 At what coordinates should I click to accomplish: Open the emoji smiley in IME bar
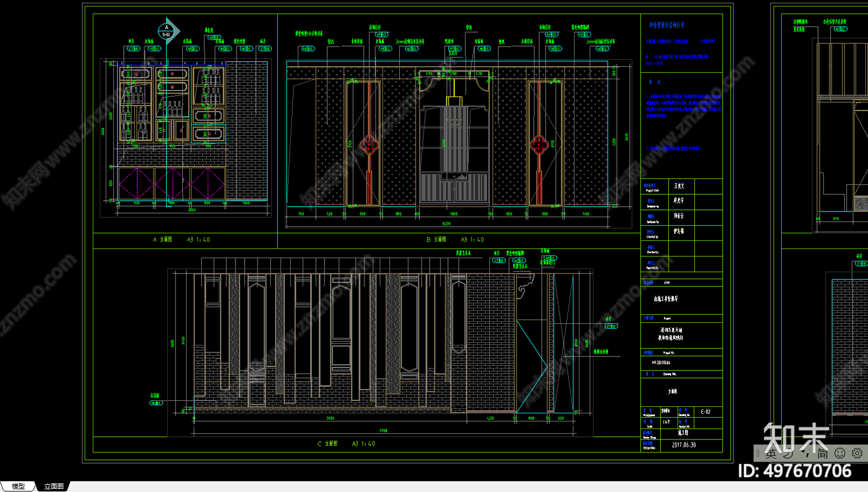840,453
